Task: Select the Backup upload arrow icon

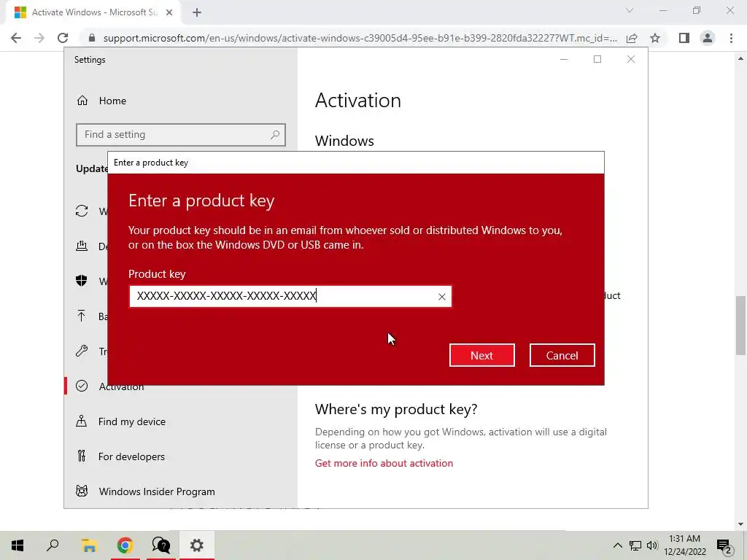Action: (x=82, y=316)
